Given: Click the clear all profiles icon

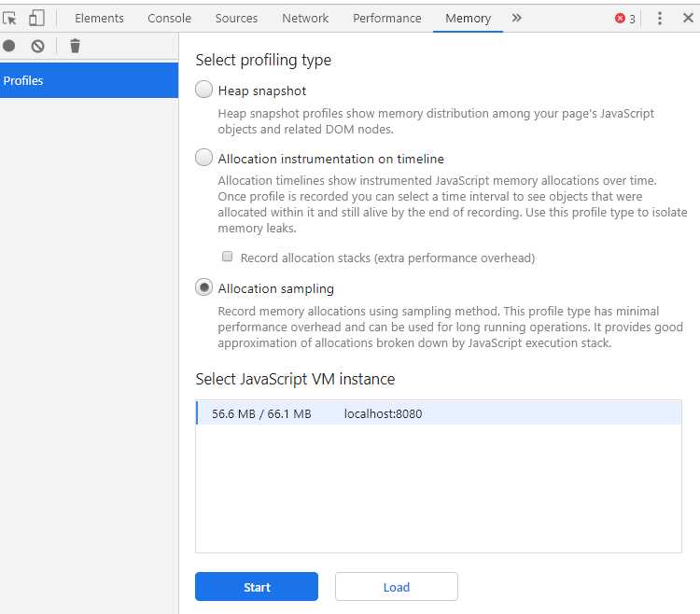Looking at the screenshot, I should [38, 46].
